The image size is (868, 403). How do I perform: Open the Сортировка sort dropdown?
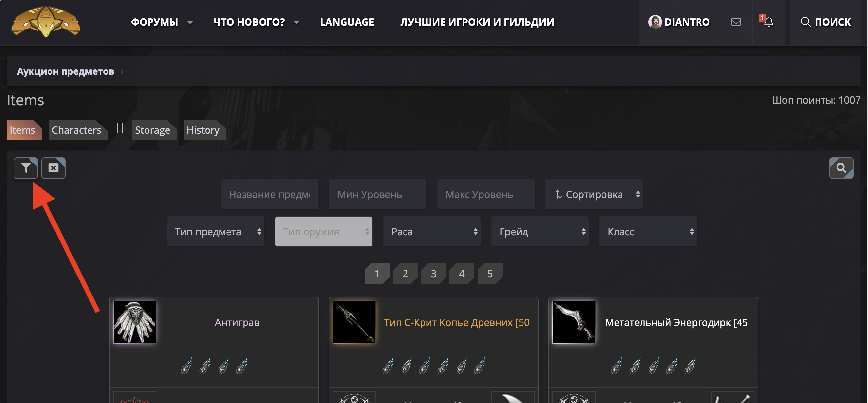(x=593, y=194)
